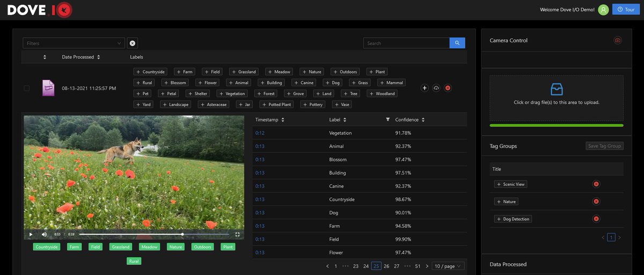Go to previous pagination page

[x=327, y=266]
